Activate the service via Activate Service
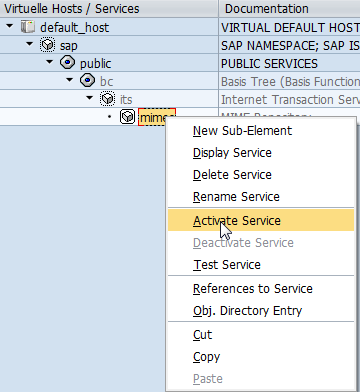 pyautogui.click(x=261, y=220)
